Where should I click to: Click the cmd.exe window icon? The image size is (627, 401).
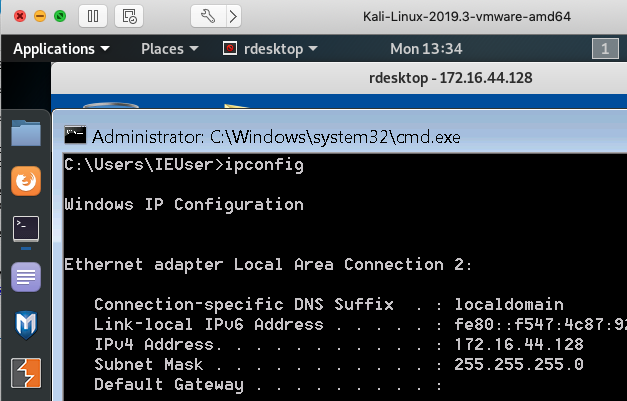[x=75, y=135]
